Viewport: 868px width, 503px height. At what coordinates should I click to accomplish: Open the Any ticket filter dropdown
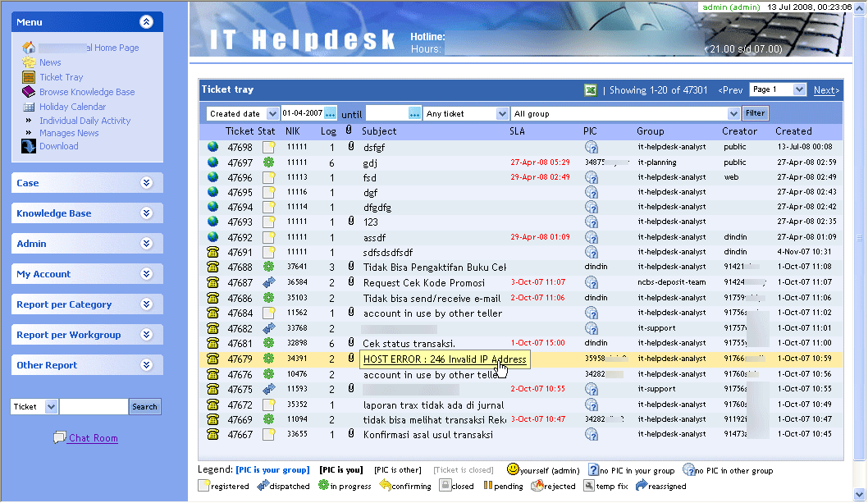tap(466, 113)
